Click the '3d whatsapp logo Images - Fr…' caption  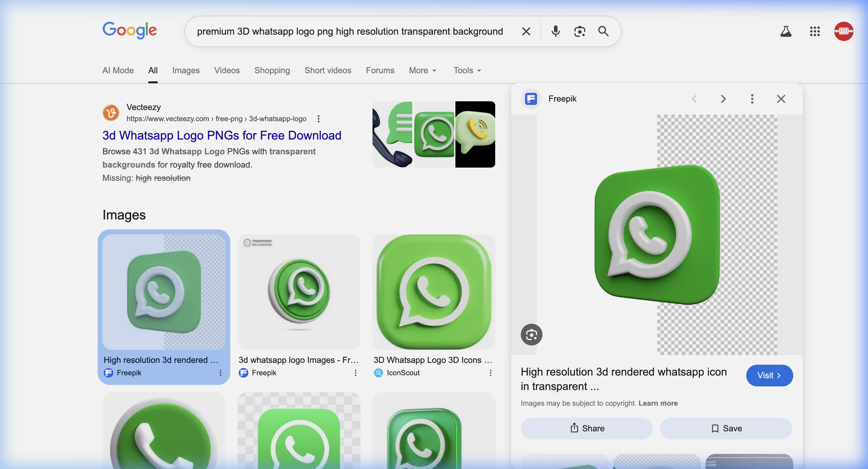(x=299, y=360)
